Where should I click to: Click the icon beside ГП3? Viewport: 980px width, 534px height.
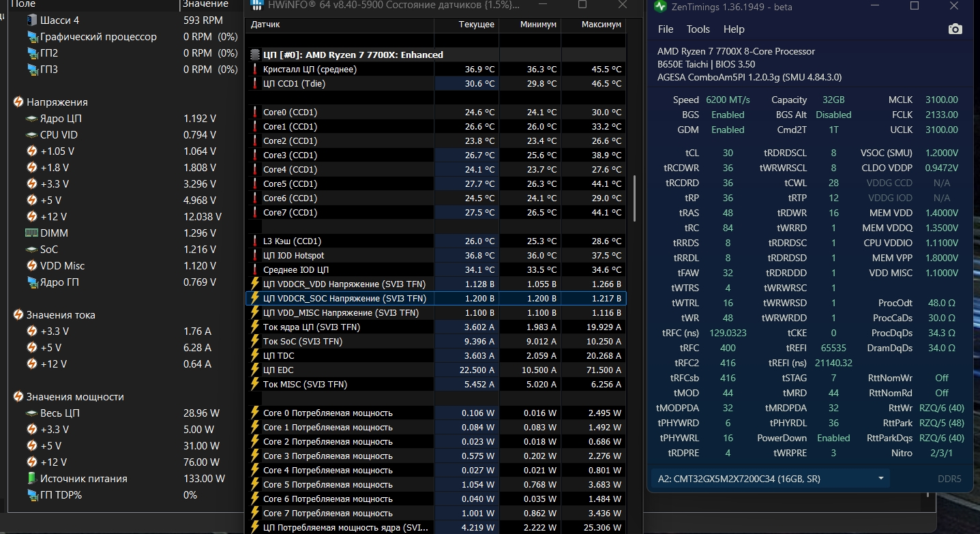coord(32,70)
